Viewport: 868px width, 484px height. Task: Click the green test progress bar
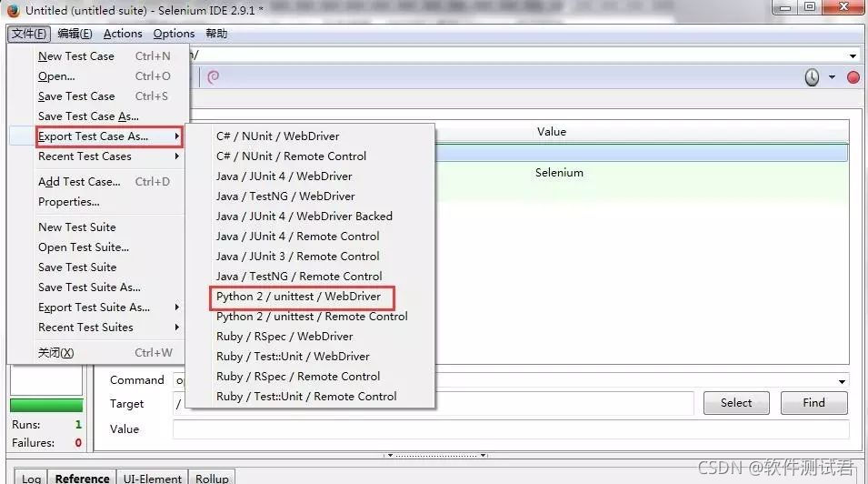point(46,406)
